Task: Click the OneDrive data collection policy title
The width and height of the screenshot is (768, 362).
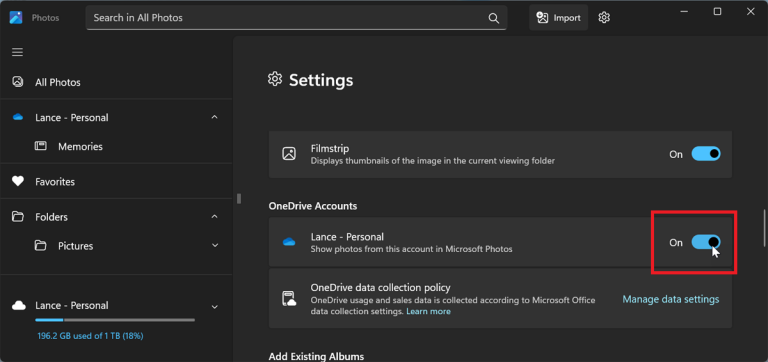Action: (380, 288)
